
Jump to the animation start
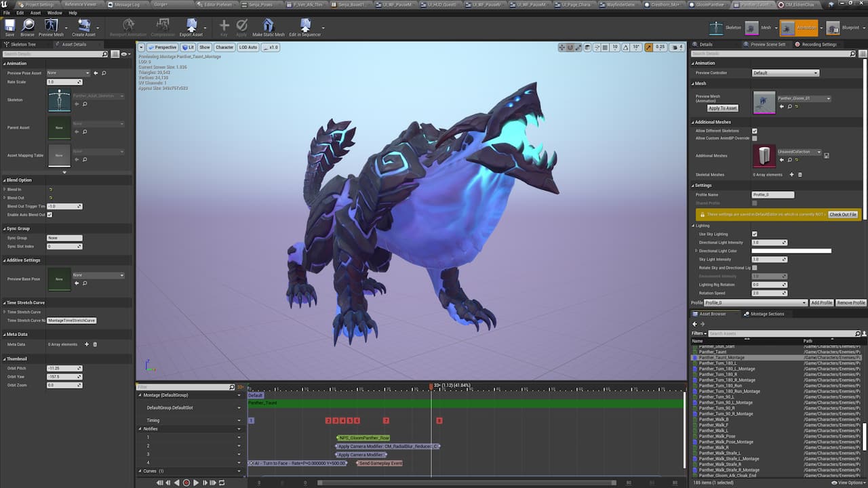coord(160,483)
